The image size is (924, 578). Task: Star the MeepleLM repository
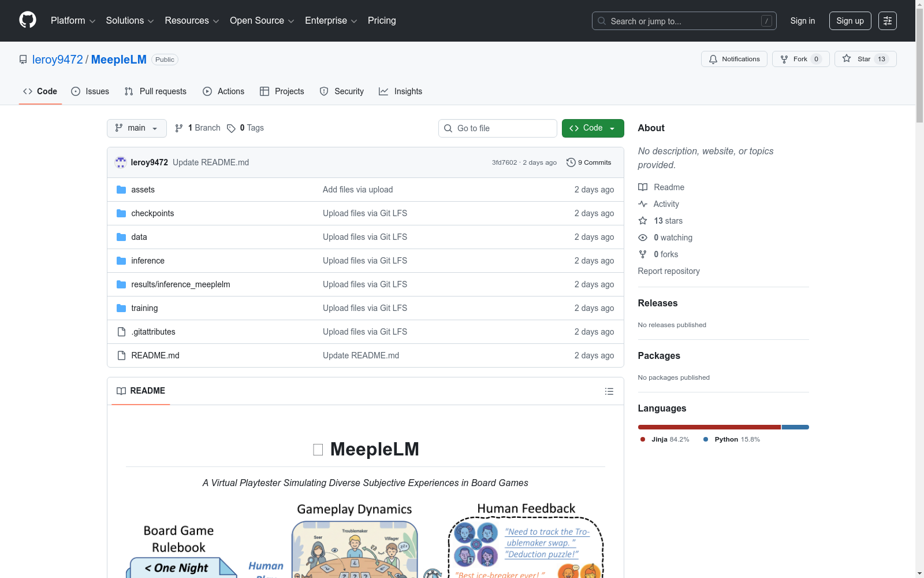(865, 59)
